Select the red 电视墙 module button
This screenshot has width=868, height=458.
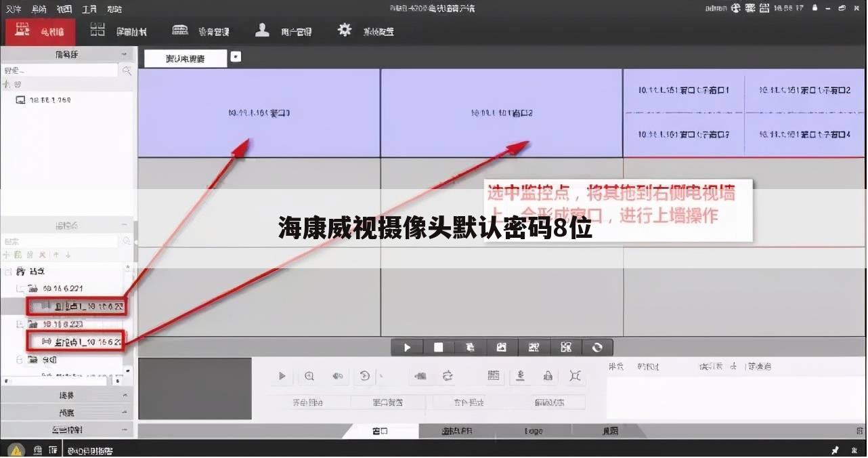tap(39, 31)
